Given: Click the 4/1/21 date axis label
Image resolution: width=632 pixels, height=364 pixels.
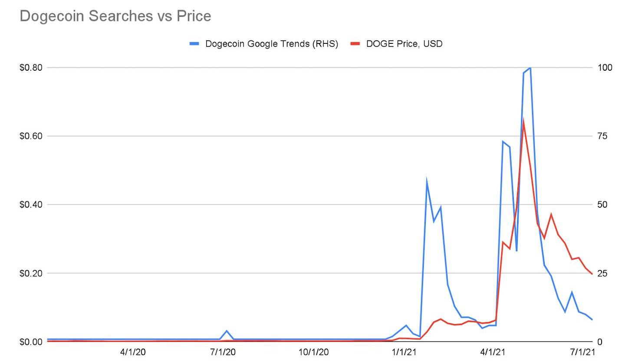Looking at the screenshot, I should click(494, 352).
